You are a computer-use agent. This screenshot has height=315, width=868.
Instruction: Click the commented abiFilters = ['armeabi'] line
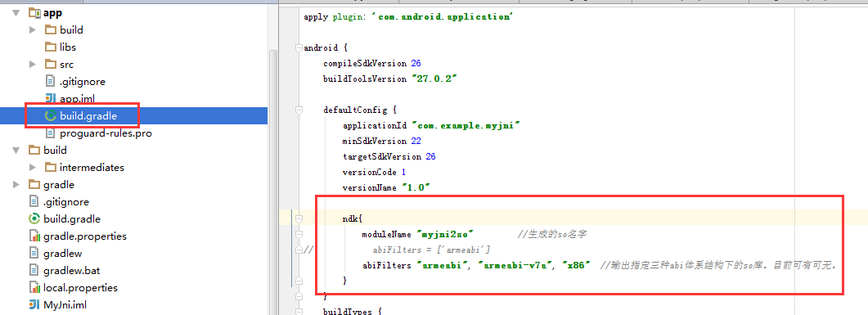tap(432, 250)
